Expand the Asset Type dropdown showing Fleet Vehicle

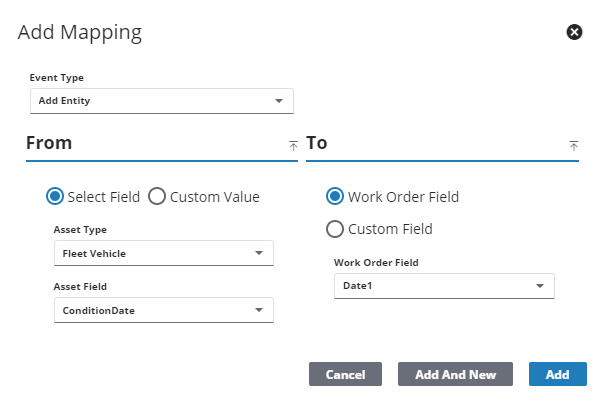click(x=163, y=254)
